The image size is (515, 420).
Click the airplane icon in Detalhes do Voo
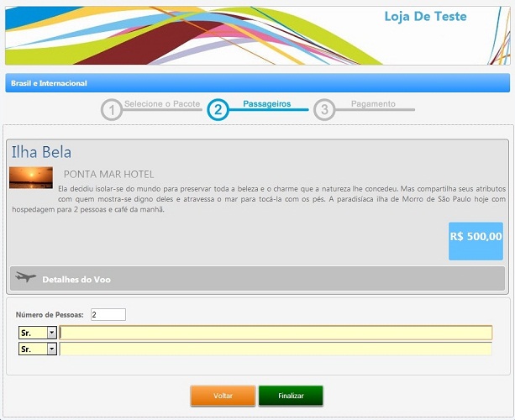(x=25, y=277)
